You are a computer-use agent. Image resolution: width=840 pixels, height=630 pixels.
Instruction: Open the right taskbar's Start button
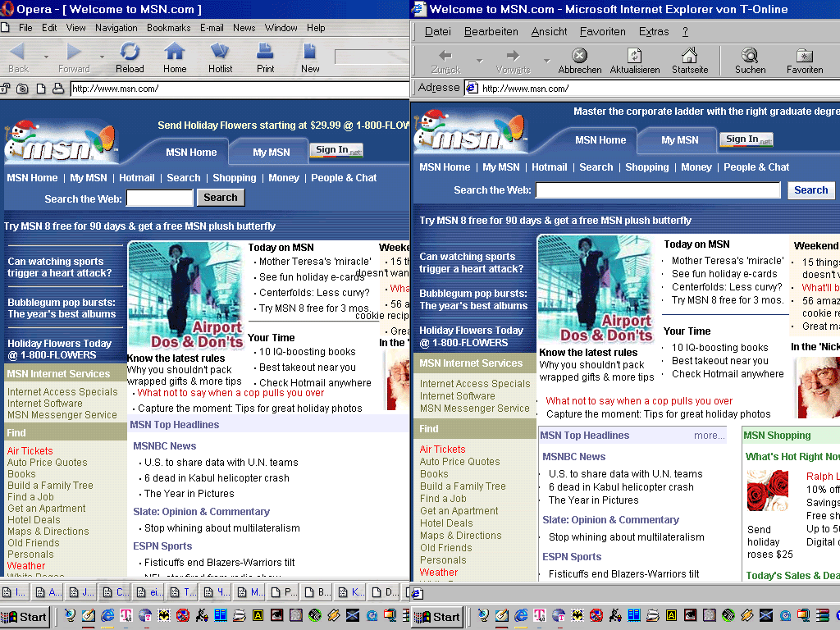point(437,617)
